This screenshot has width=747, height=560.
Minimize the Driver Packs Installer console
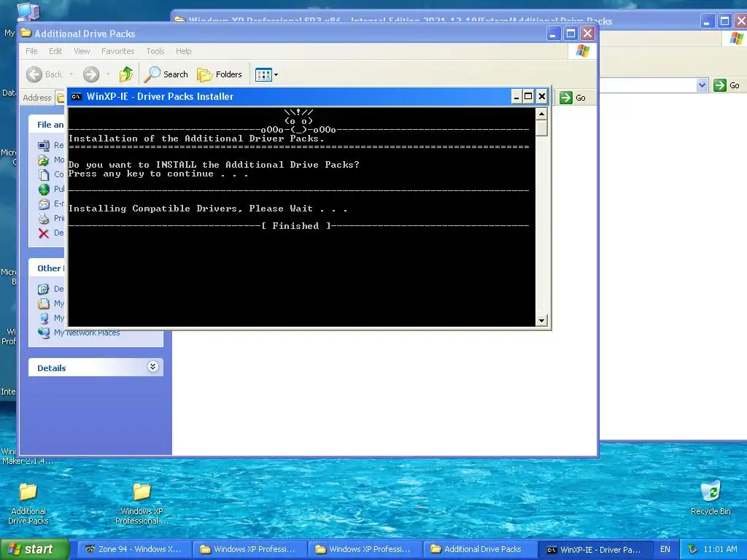click(516, 97)
